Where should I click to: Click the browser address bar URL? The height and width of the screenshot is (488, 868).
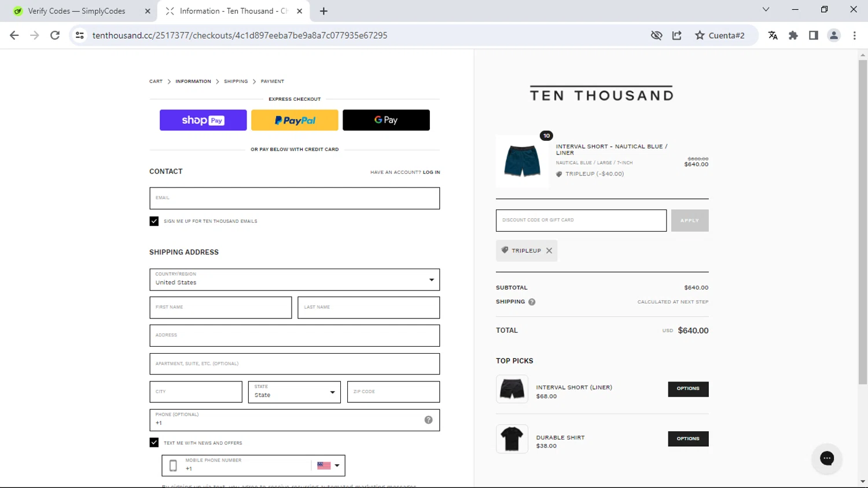click(x=240, y=35)
